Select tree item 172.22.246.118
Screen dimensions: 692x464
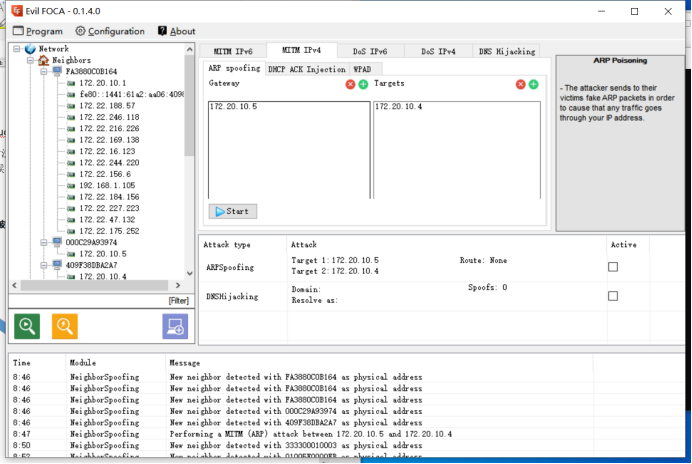[x=109, y=117]
